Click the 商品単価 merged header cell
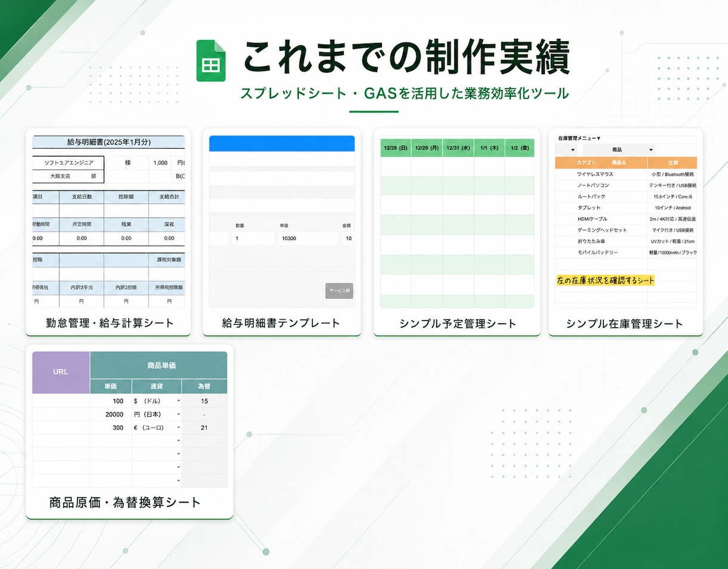The image size is (728, 569). coord(159,365)
